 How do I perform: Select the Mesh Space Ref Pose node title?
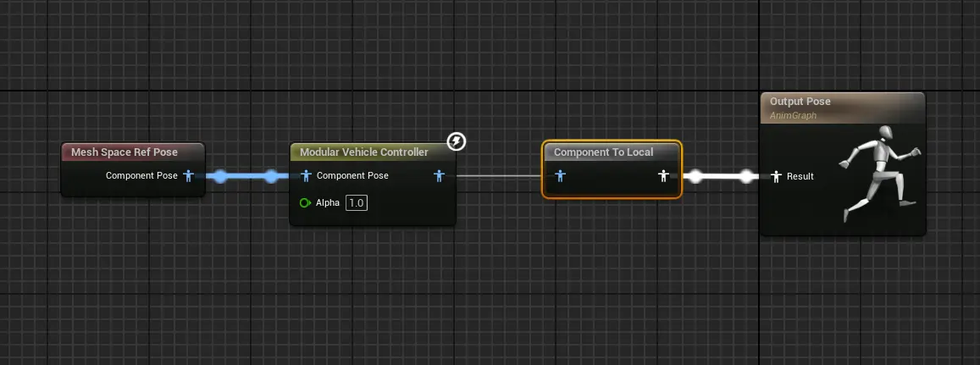click(125, 152)
